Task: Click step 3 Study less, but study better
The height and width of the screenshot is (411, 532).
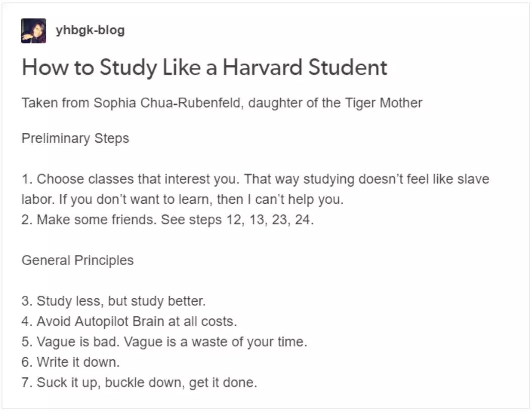Action: pos(114,301)
